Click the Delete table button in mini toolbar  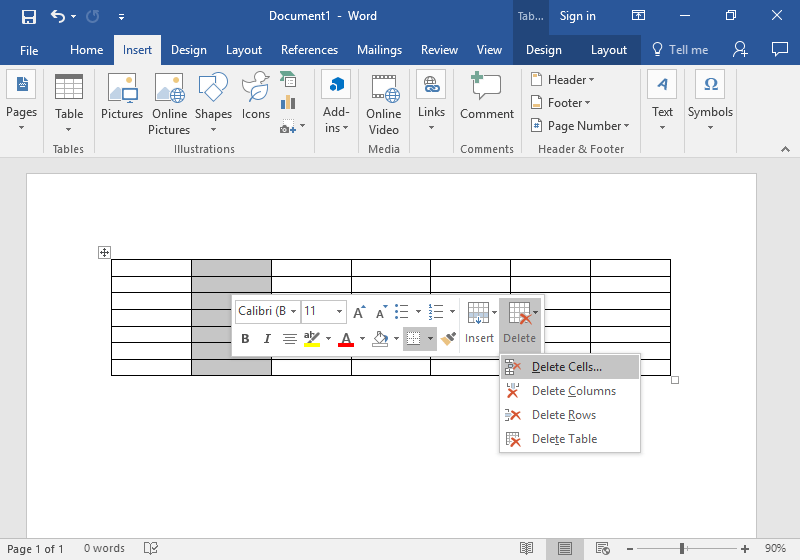519,323
